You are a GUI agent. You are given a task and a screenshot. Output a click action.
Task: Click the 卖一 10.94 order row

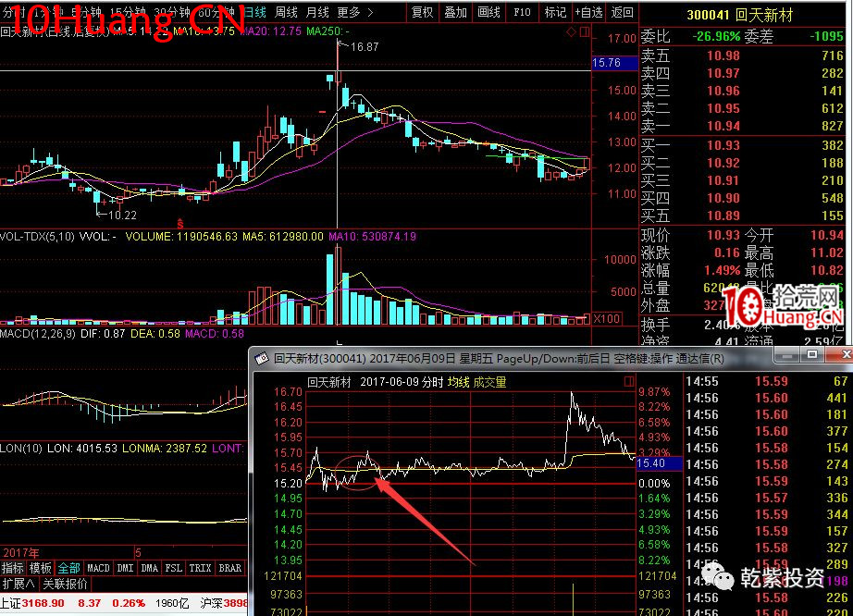point(742,126)
